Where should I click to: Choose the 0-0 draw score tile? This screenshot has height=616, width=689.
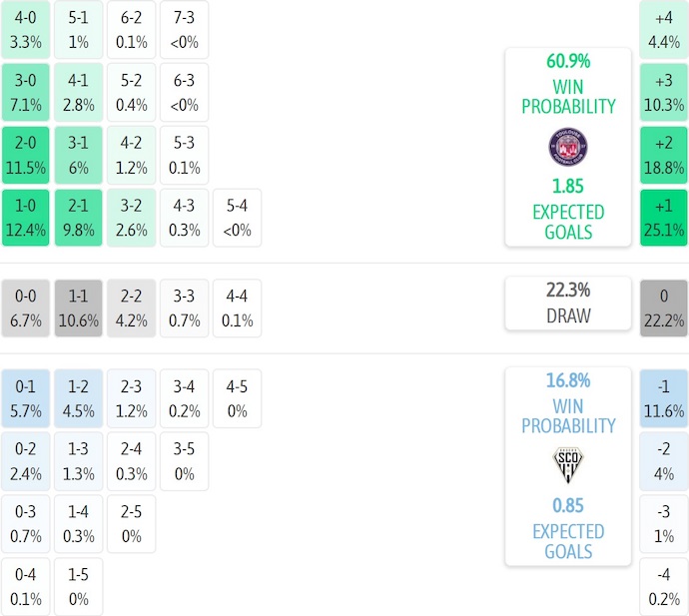26,308
